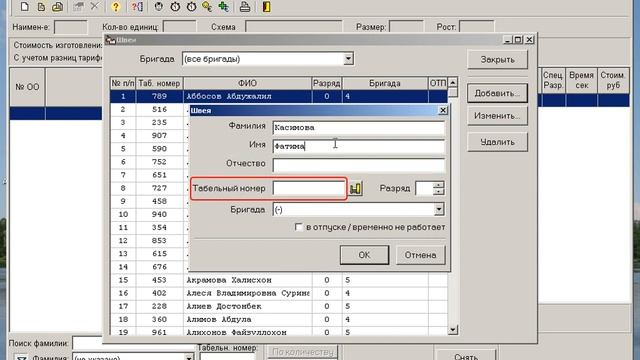
Task: Increase Разряд with the spinner up arrow
Action: point(438,185)
